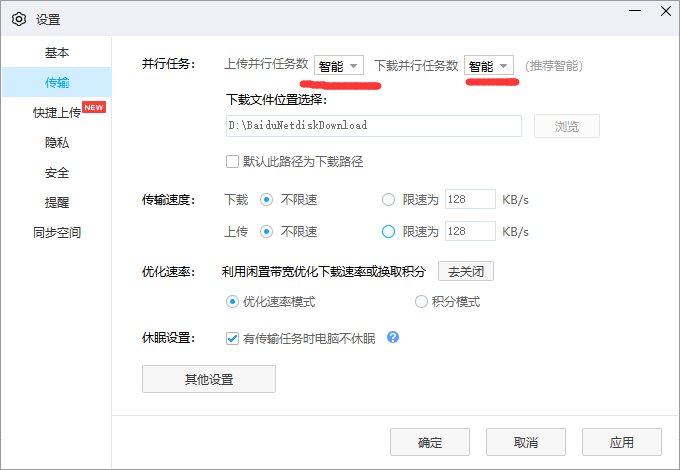This screenshot has width=680, height=470.
Task: Click the 传输速度 label
Action: click(x=168, y=200)
